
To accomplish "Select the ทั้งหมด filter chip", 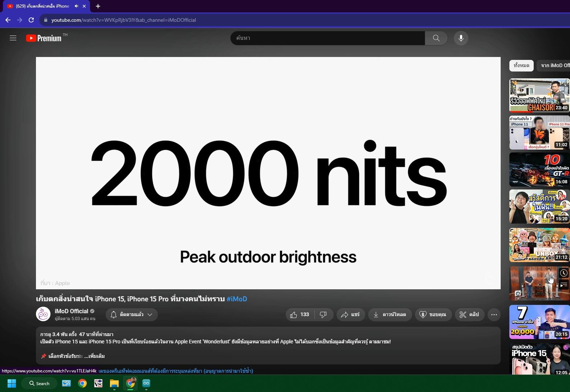I will [521, 66].
